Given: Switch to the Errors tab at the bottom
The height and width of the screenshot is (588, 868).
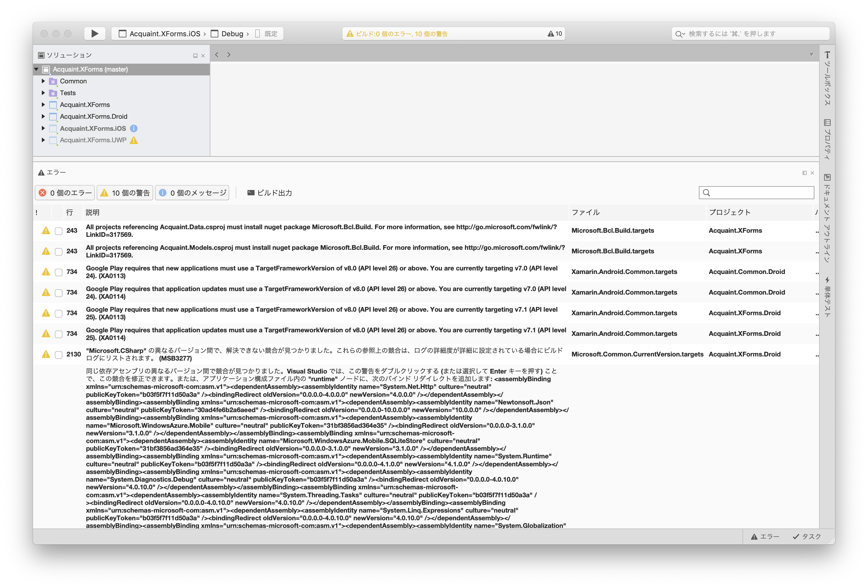Looking at the screenshot, I should (765, 536).
